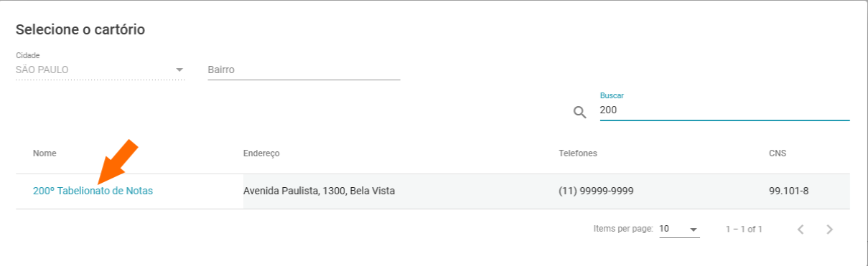Go to previous page chevron
Image resolution: width=868 pixels, height=266 pixels.
801,229
